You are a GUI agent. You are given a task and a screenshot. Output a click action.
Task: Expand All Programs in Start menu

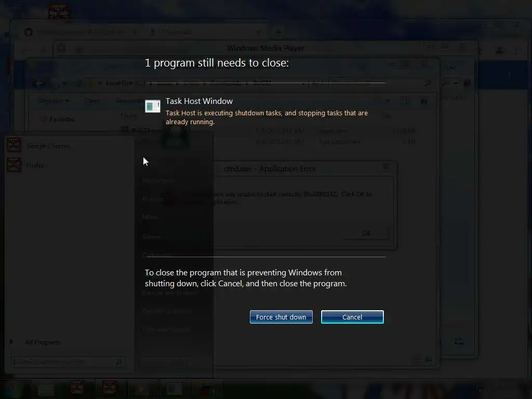[x=43, y=342]
